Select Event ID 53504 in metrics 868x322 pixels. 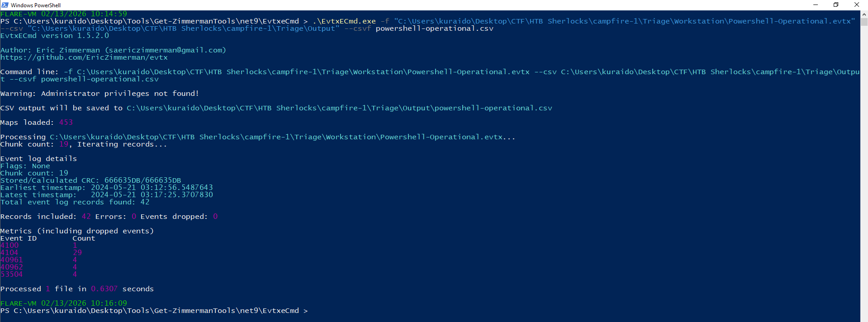pos(12,275)
